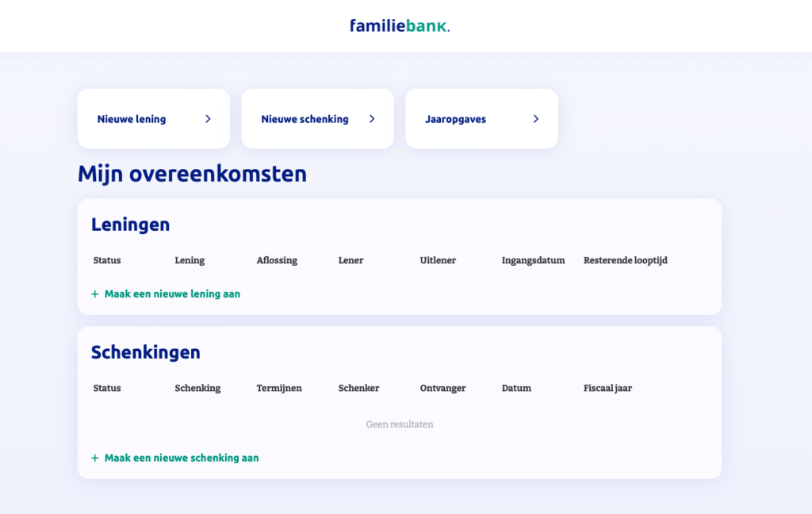Viewport: 812px width, 514px height.
Task: Click plus icon before 'Maak een nieuwe lening aan'
Action: coord(95,294)
